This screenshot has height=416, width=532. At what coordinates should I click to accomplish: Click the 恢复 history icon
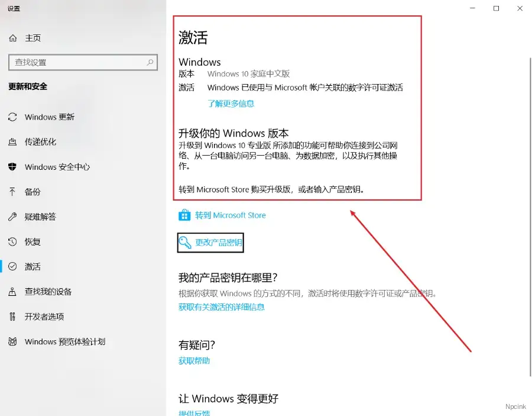click(x=12, y=242)
